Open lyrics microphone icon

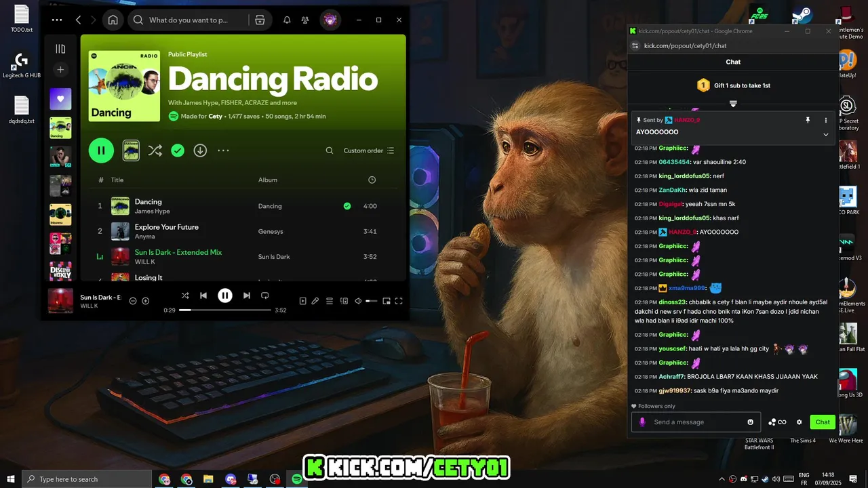pyautogui.click(x=315, y=301)
